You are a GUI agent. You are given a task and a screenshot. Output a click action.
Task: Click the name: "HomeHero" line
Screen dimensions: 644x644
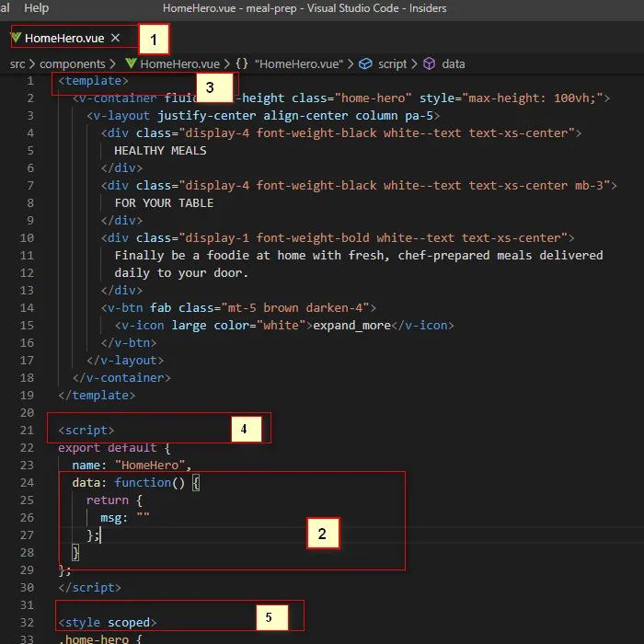(132, 466)
